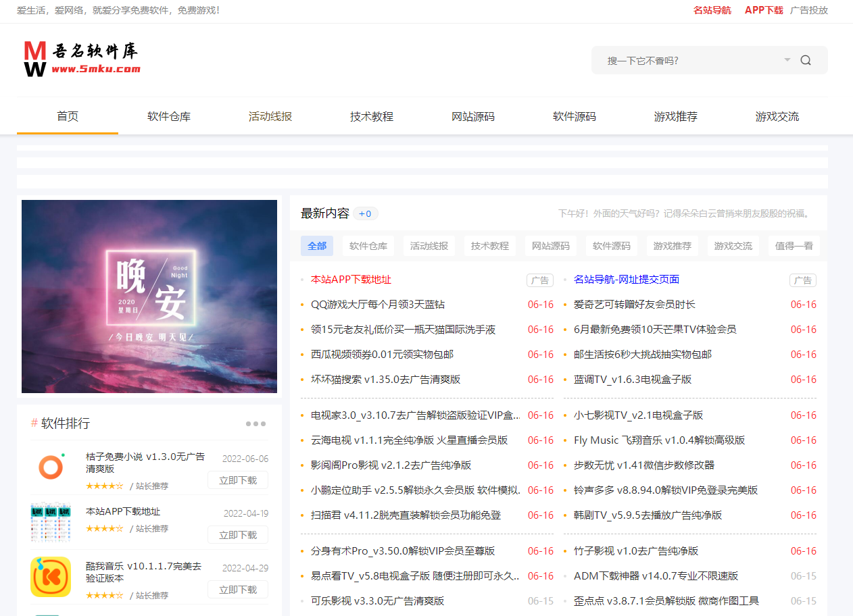This screenshot has height=616, width=853.
Task: Open the 扫描君 v4.11.2 post
Action: pyautogui.click(x=406, y=515)
